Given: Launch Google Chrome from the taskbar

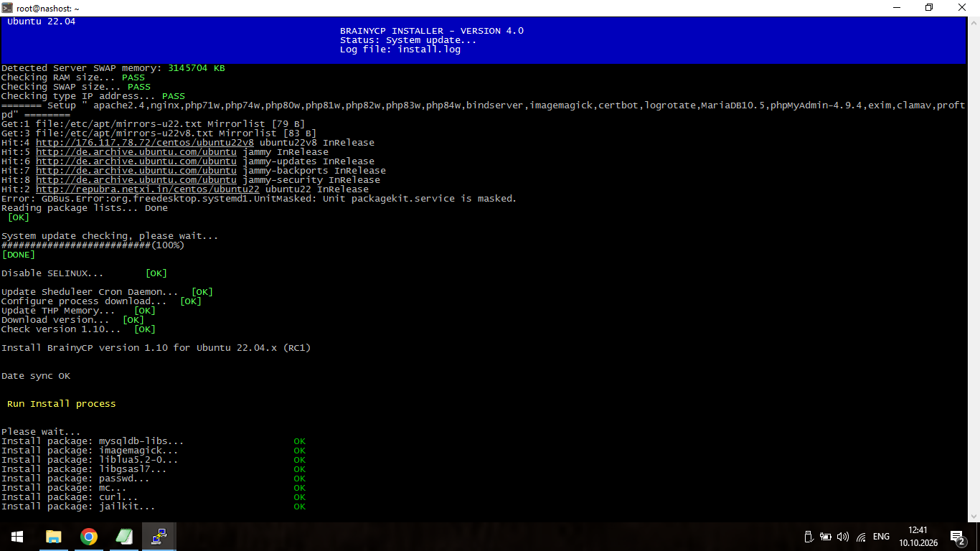Looking at the screenshot, I should coord(88,537).
